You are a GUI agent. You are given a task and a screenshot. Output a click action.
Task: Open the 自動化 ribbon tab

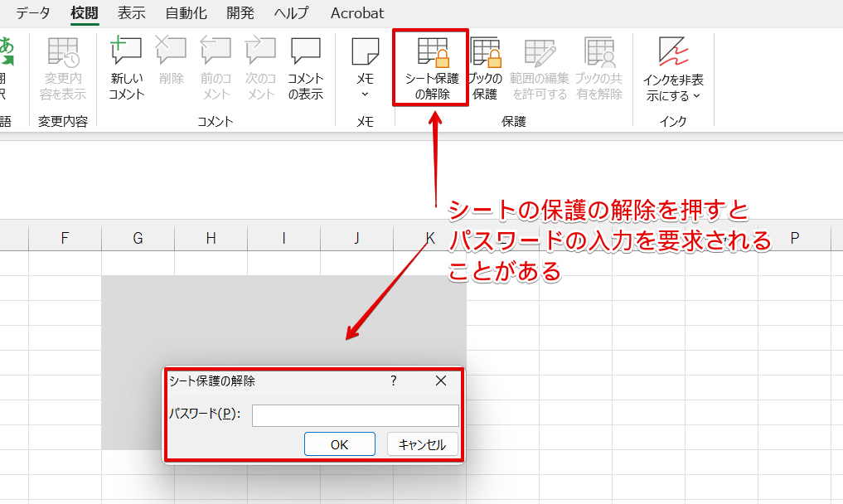(186, 13)
